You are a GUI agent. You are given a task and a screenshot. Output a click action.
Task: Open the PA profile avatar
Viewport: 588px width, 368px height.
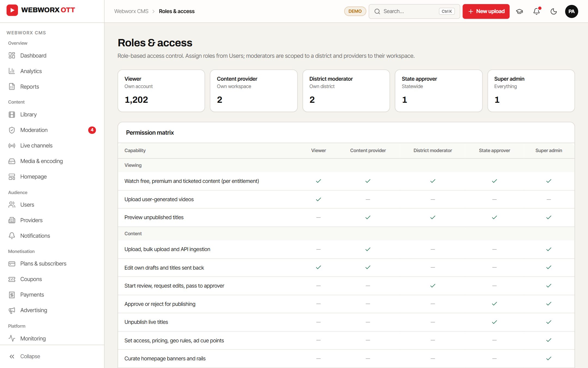pos(571,11)
